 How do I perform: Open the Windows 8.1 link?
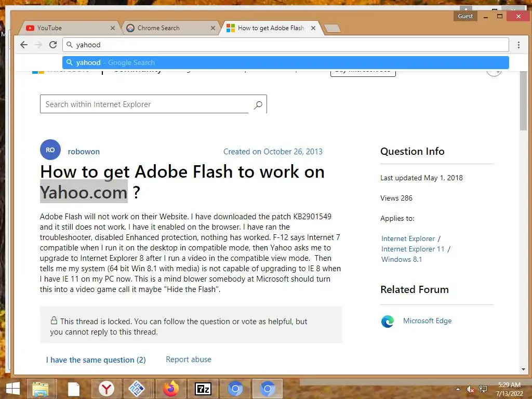click(x=402, y=260)
